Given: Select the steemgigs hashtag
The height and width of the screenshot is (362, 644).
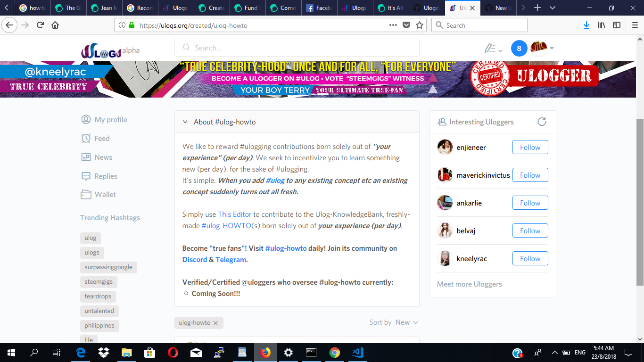Looking at the screenshot, I should [x=99, y=282].
